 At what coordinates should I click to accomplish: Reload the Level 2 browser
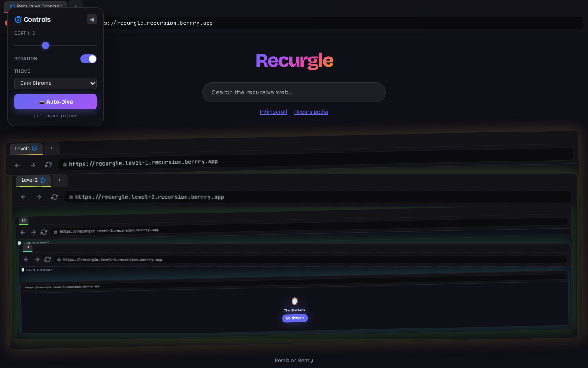point(55,197)
